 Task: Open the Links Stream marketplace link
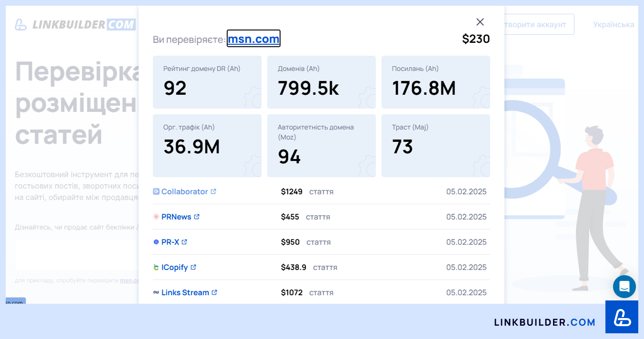click(x=185, y=292)
